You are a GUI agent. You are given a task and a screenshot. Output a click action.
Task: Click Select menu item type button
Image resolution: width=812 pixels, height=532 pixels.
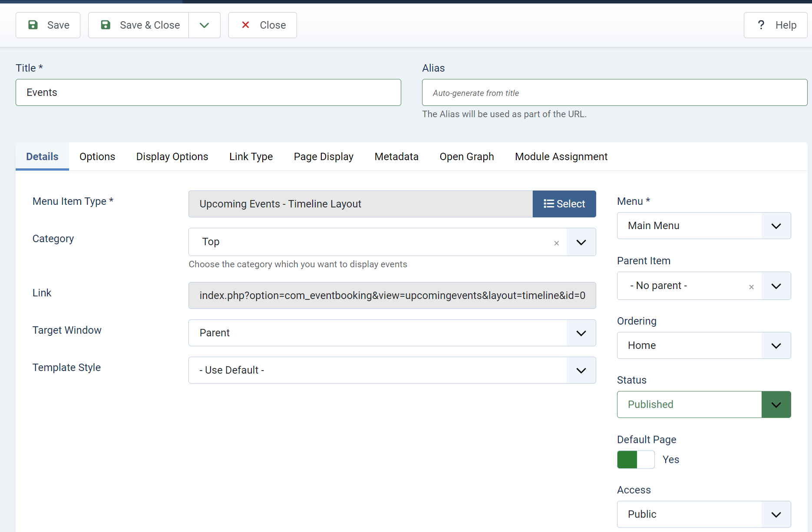coord(564,204)
